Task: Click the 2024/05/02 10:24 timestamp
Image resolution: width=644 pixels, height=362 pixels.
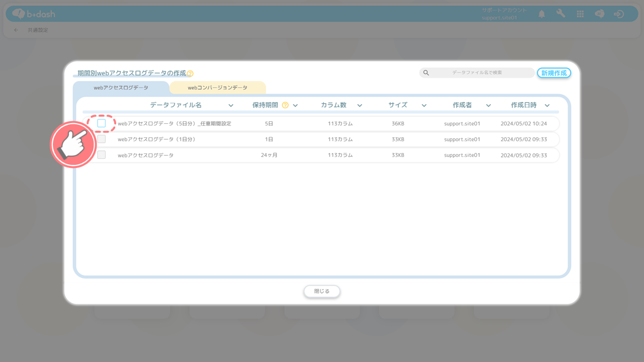Action: click(x=524, y=124)
